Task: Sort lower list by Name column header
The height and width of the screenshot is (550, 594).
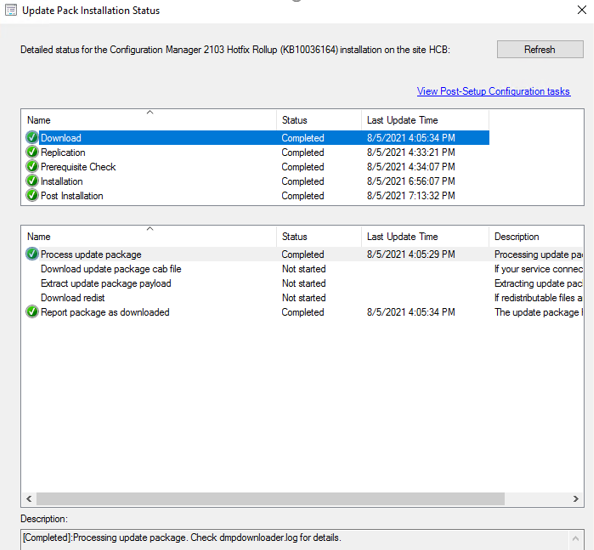Action: pos(149,236)
